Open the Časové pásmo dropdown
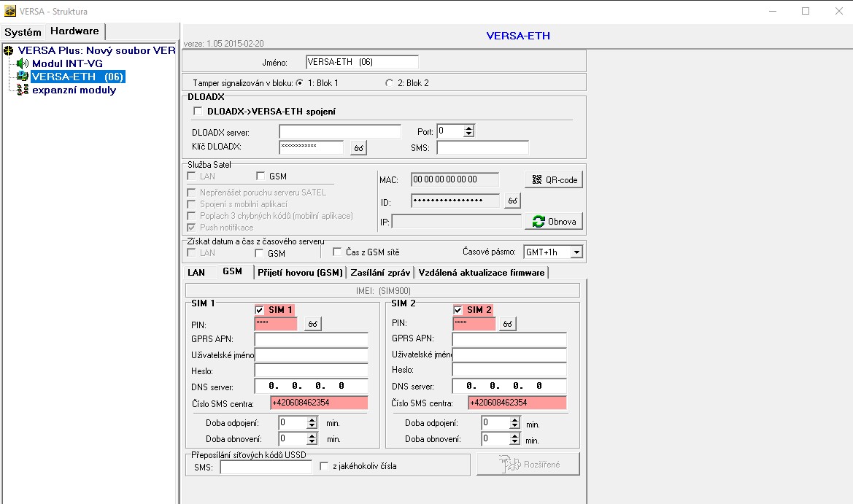The height and width of the screenshot is (504, 853). click(x=576, y=252)
